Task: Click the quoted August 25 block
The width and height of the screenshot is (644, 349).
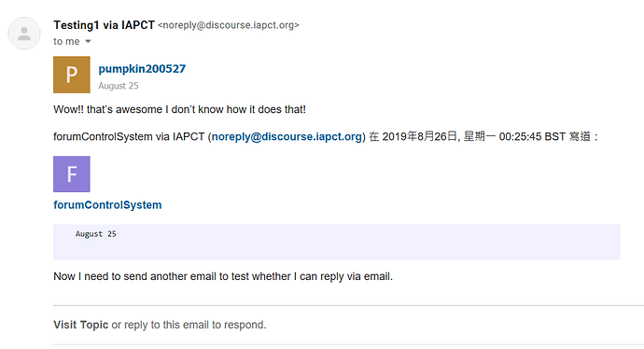Action: (x=336, y=243)
